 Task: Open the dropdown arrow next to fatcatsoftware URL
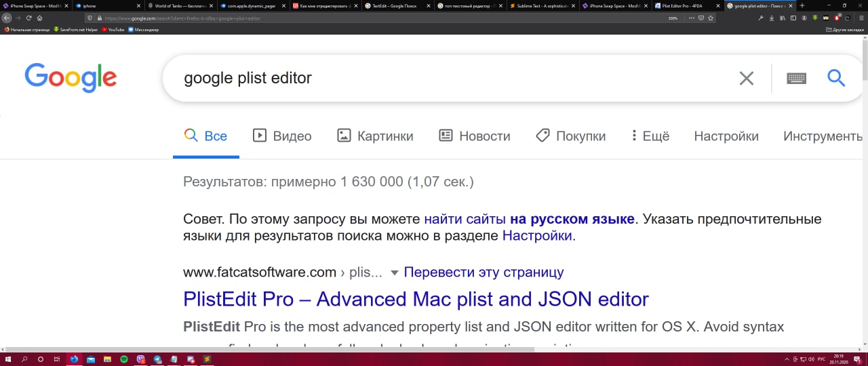pyautogui.click(x=394, y=273)
